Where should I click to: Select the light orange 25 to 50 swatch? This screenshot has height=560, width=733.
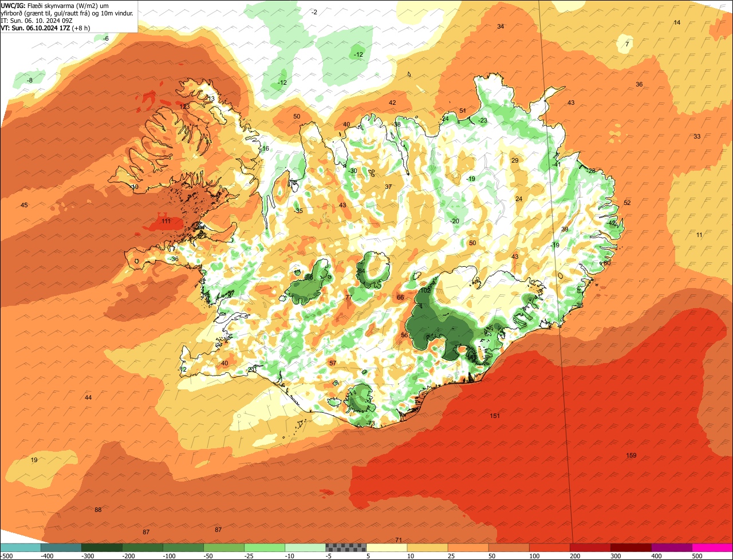[468, 547]
